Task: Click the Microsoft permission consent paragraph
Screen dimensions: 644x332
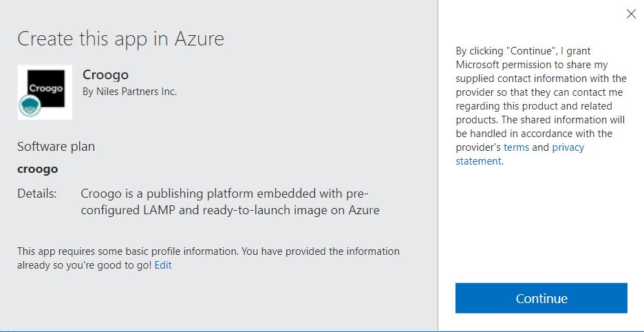Action: point(541,106)
